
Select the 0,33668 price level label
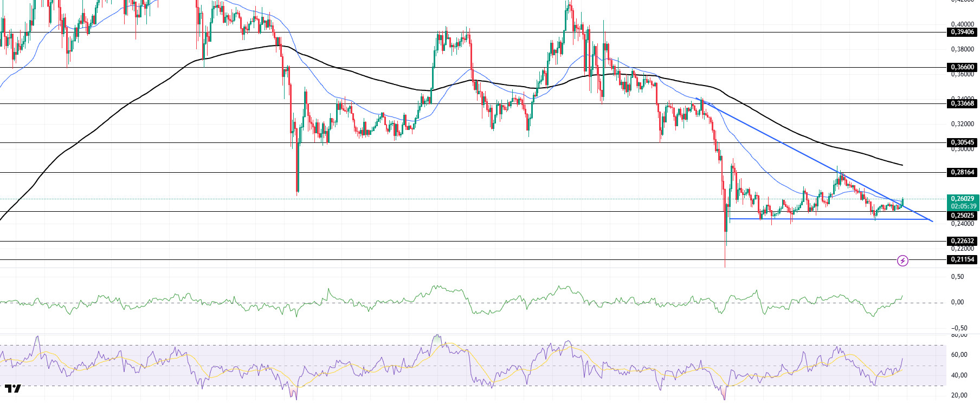click(962, 103)
